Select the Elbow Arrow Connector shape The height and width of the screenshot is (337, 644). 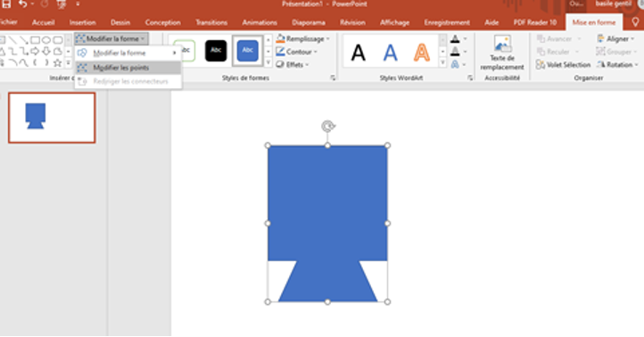24,52
